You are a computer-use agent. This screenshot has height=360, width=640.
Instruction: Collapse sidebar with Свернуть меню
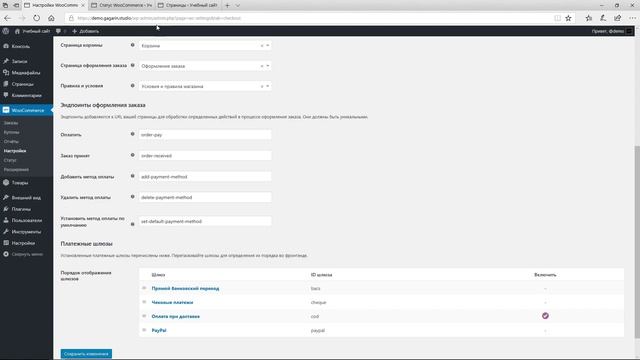[27, 254]
